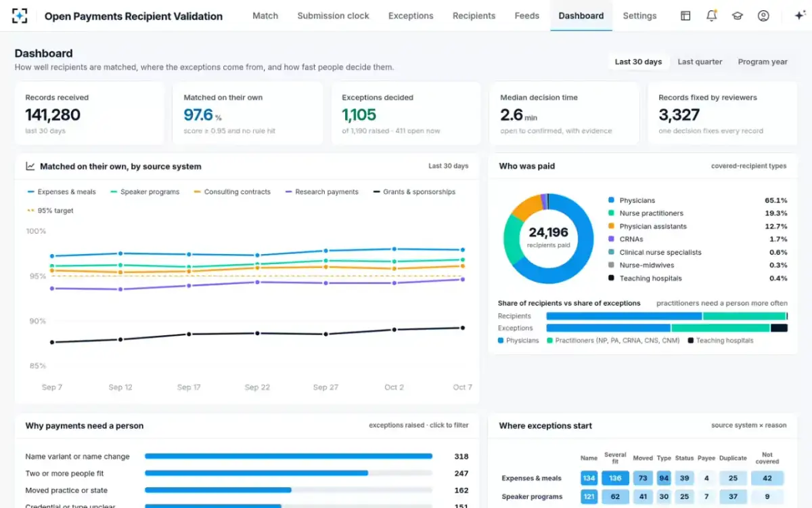
Task: Select the Feeds tab
Action: point(526,16)
